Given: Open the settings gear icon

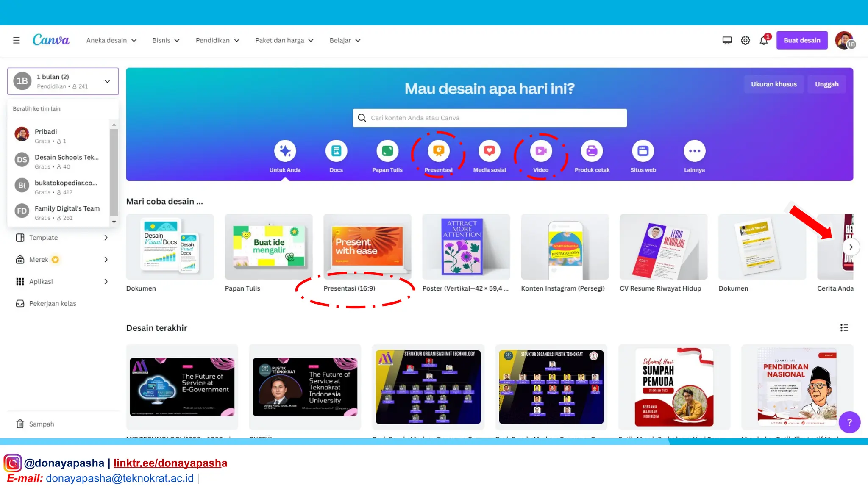Looking at the screenshot, I should [746, 41].
